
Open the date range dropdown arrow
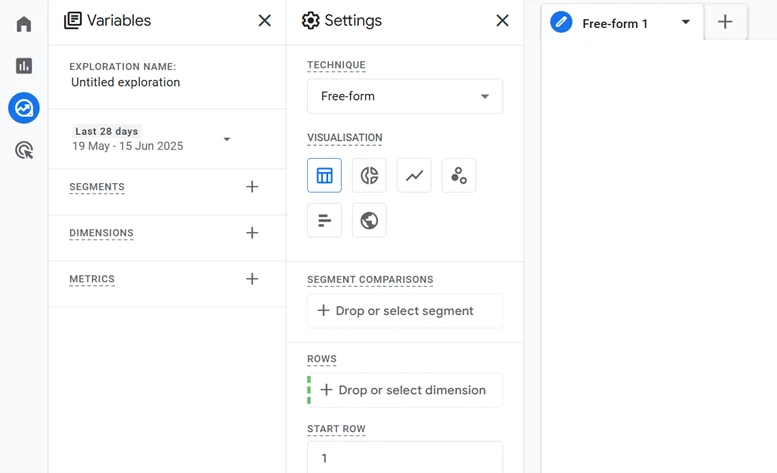(227, 139)
